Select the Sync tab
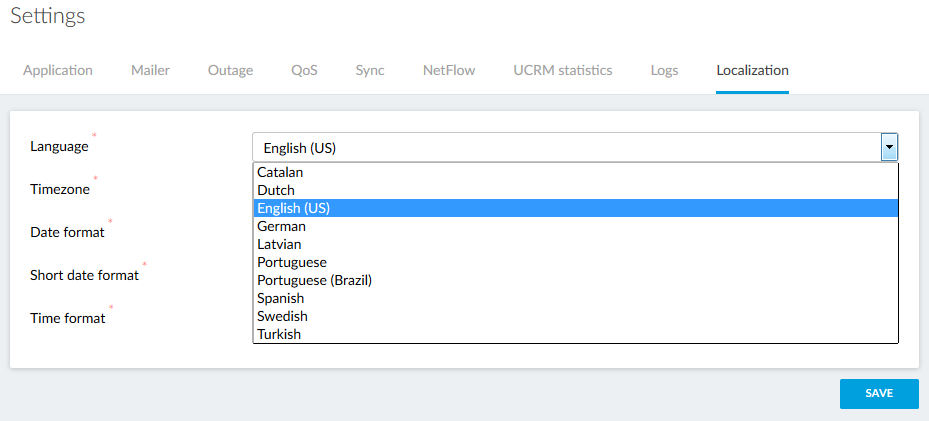This screenshot has width=929, height=421. coord(370,70)
